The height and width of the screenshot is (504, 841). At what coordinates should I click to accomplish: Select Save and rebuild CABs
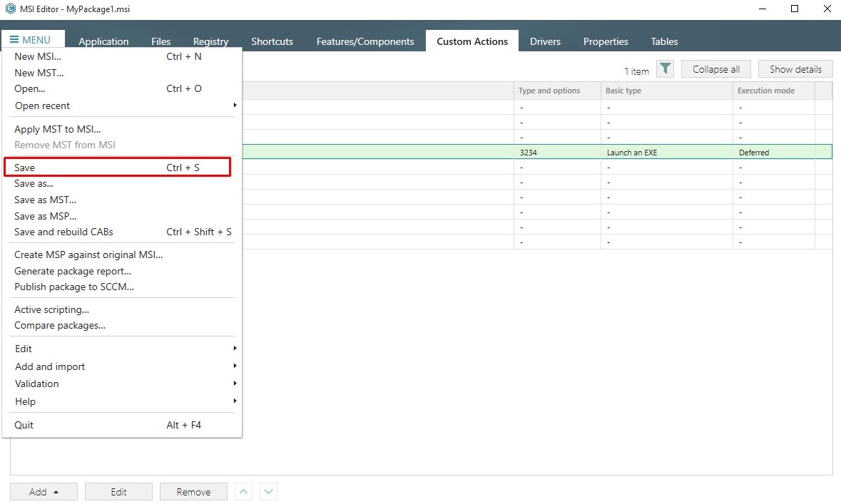tap(122, 232)
